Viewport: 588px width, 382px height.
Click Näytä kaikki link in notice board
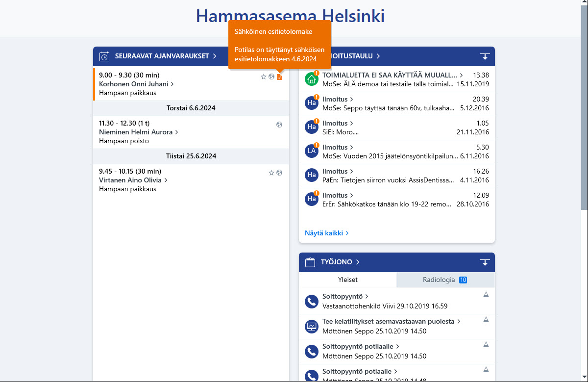pos(327,233)
